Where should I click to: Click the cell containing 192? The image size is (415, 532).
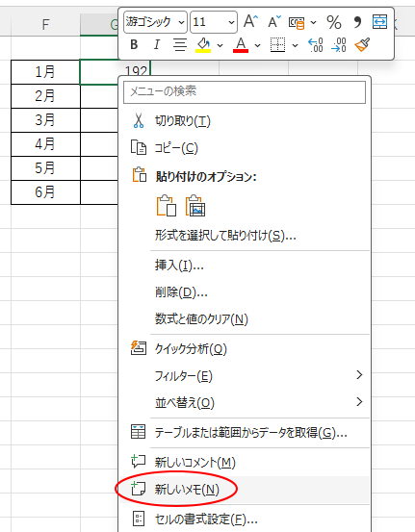point(115,72)
